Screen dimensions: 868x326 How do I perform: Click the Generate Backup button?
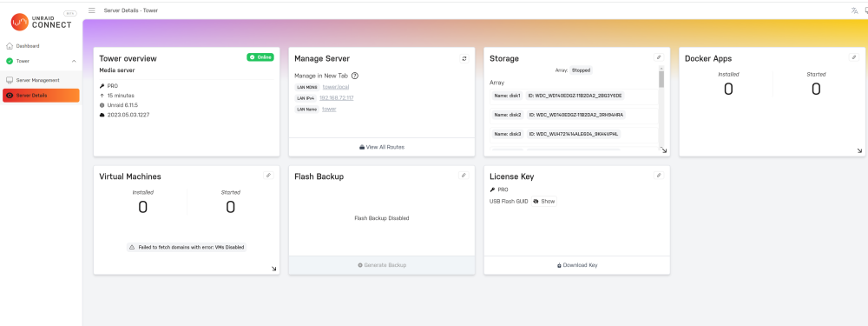(x=382, y=265)
